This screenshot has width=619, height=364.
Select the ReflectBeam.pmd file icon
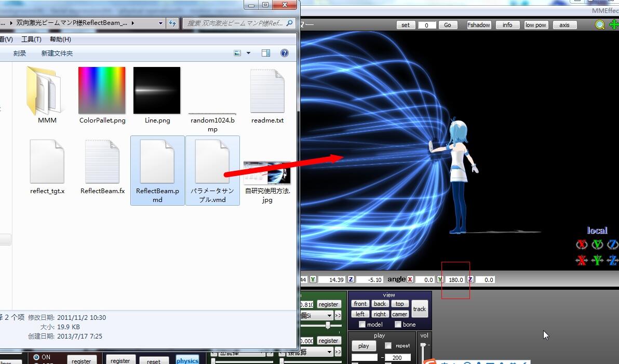[x=157, y=161]
